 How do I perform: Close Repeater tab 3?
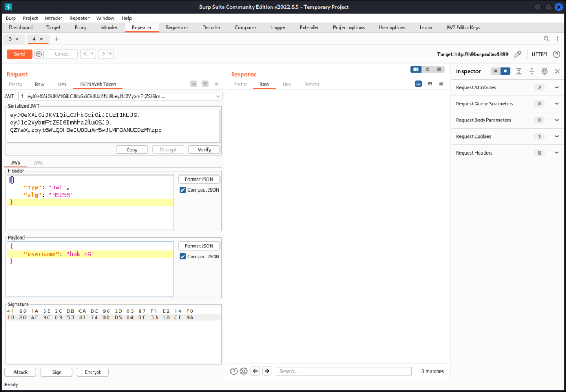17,39
